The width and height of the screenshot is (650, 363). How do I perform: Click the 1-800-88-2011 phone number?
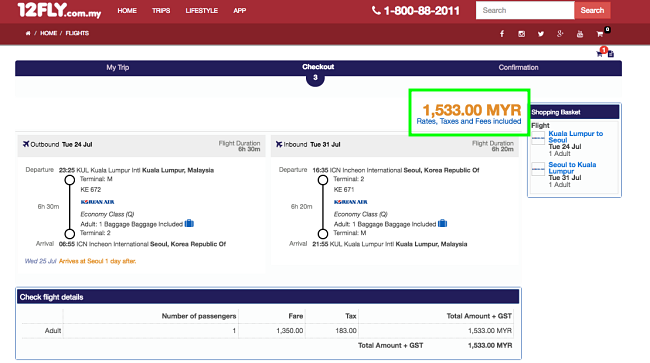[x=422, y=11]
